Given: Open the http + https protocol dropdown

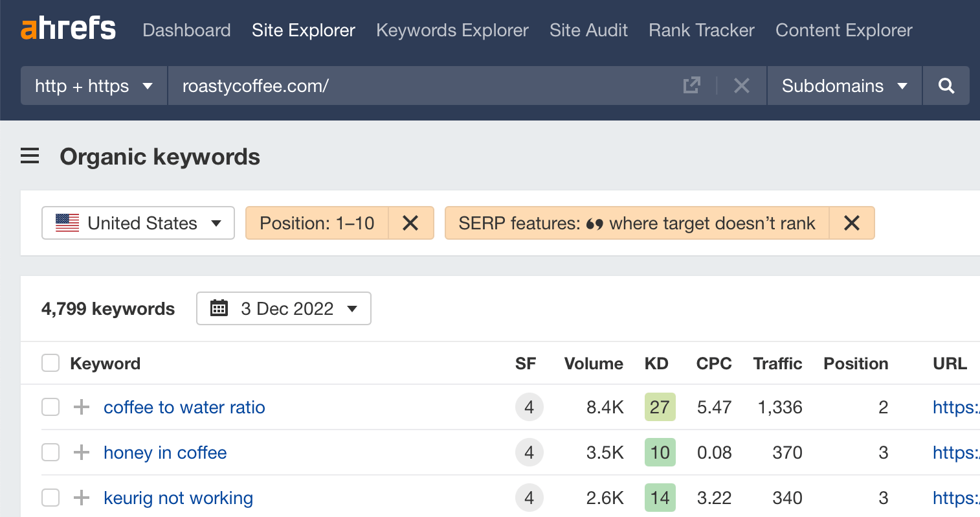Looking at the screenshot, I should pos(94,86).
